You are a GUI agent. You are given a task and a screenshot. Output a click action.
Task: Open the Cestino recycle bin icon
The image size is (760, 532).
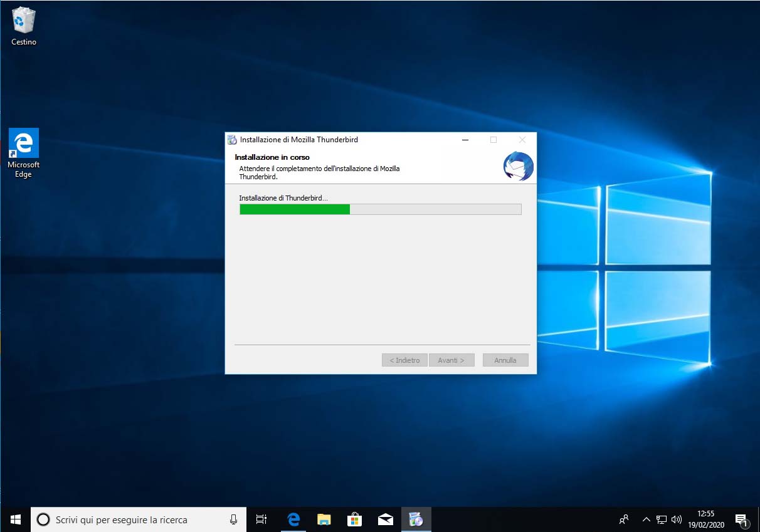(x=24, y=26)
